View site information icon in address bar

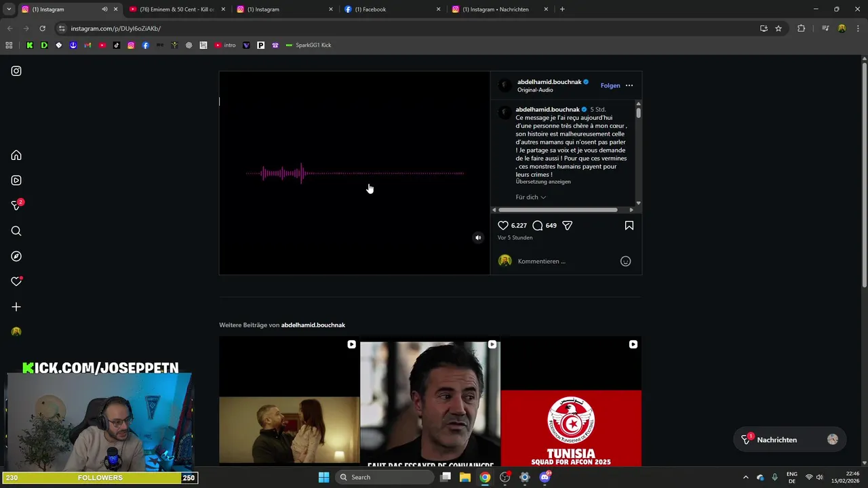pyautogui.click(x=62, y=28)
